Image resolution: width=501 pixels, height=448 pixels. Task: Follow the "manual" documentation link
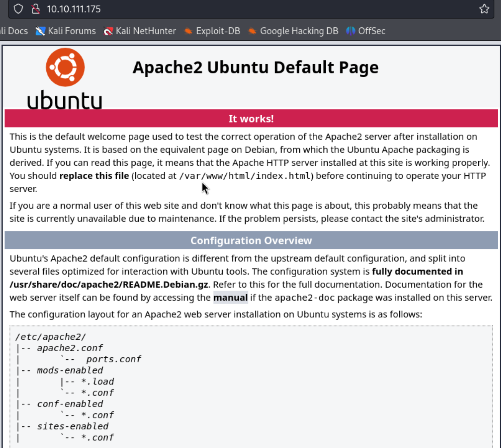[230, 297]
